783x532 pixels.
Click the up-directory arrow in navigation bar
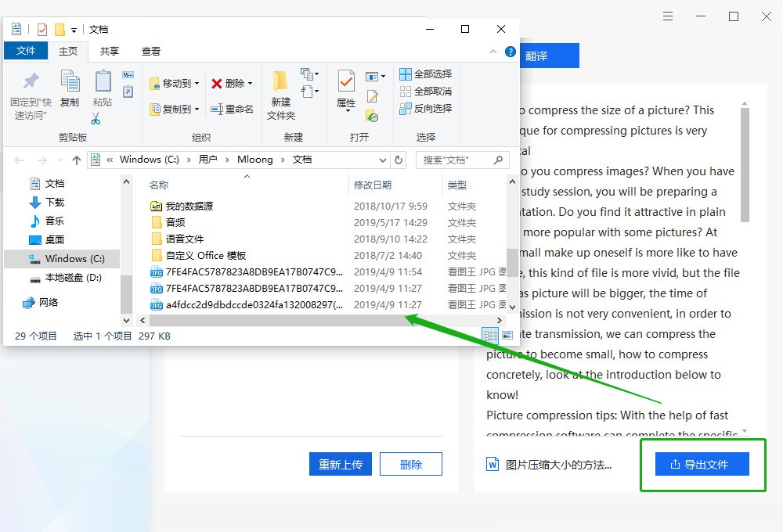(76, 160)
